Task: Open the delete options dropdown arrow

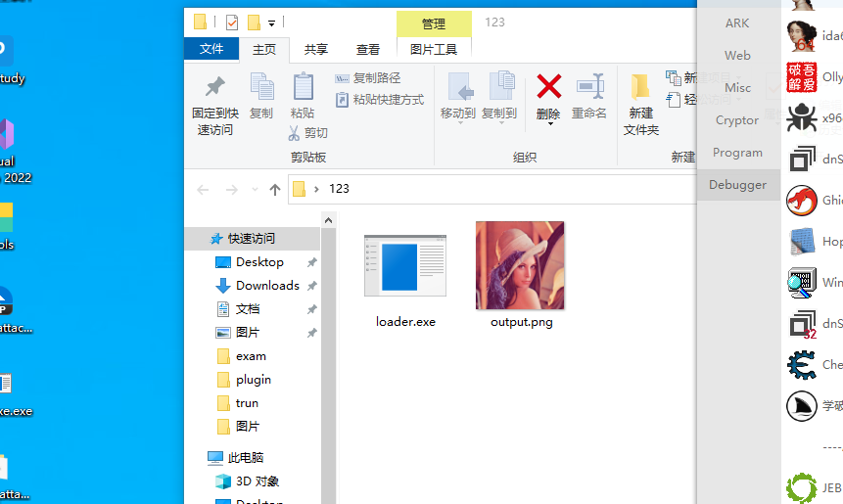Action: (x=550, y=124)
